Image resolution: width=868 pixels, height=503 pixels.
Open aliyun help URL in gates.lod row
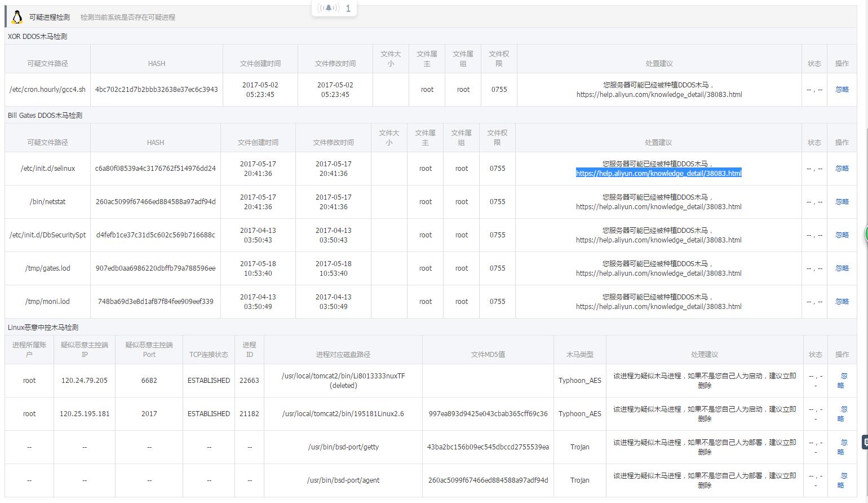pos(658,273)
